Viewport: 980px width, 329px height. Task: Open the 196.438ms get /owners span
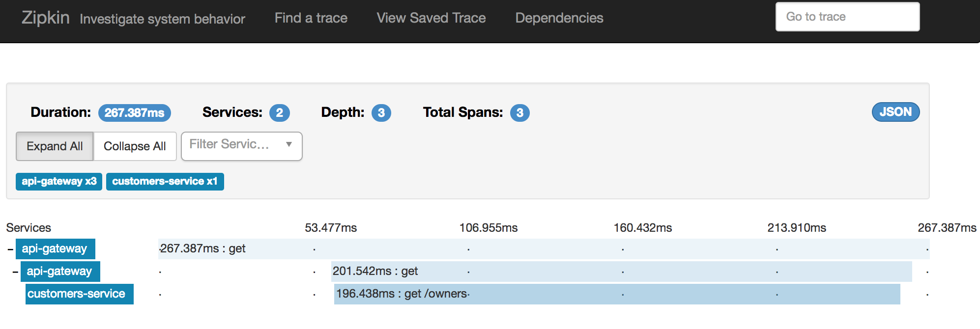pos(617,294)
